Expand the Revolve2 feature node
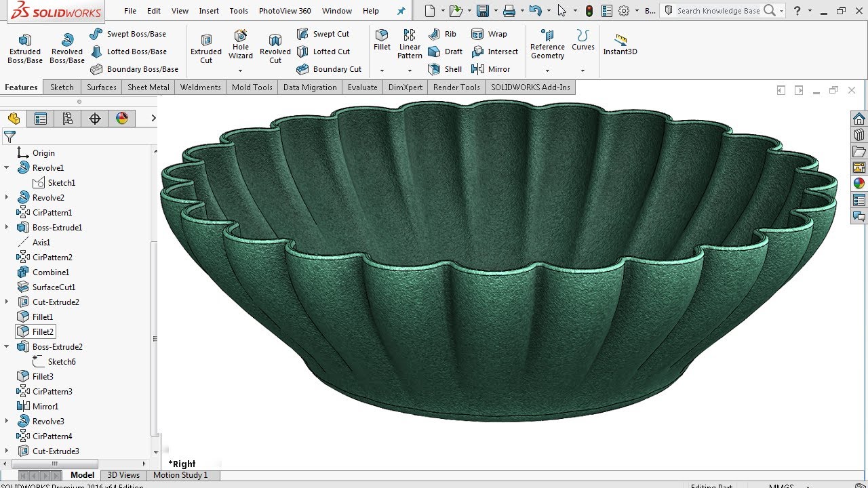This screenshot has height=488, width=868. click(x=7, y=198)
